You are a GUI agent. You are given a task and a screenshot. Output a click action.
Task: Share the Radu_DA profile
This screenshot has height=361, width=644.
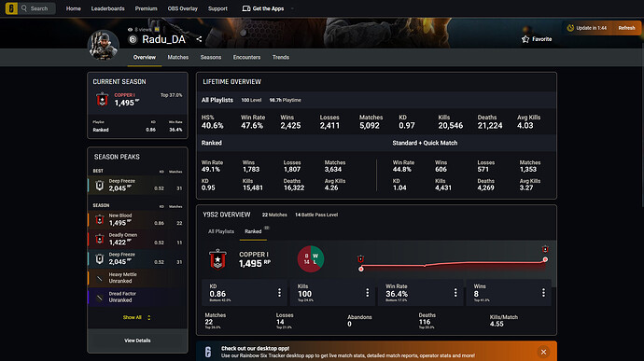199,39
